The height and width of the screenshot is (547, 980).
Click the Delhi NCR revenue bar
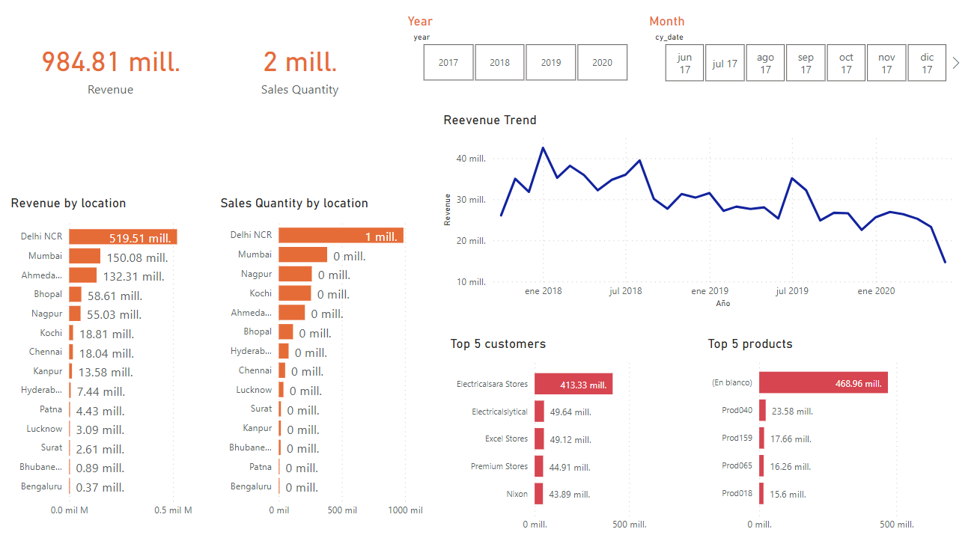(x=122, y=236)
